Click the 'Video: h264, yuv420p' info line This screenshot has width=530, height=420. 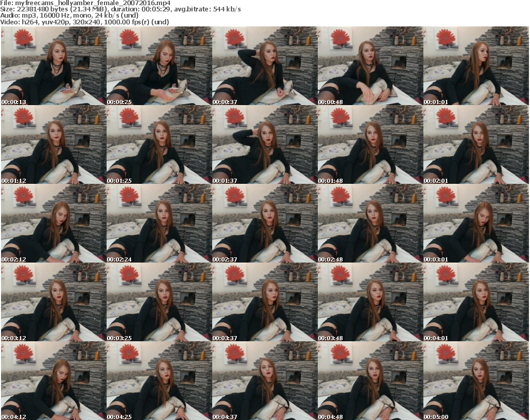pyautogui.click(x=84, y=22)
